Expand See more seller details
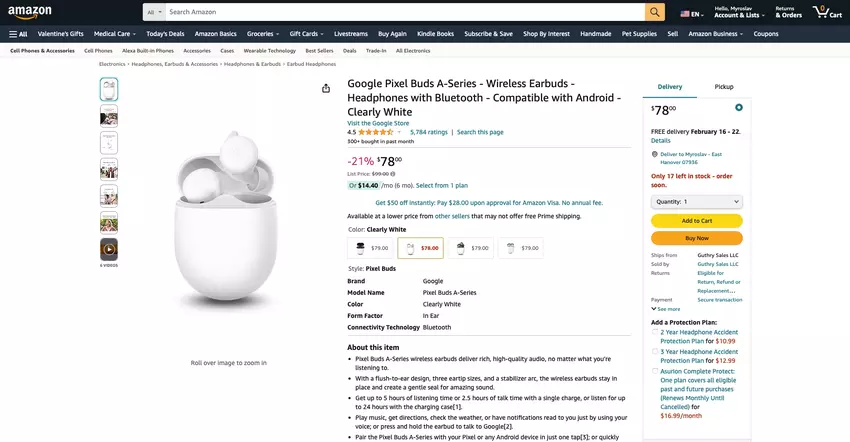The width and height of the screenshot is (850, 442). [x=667, y=309]
